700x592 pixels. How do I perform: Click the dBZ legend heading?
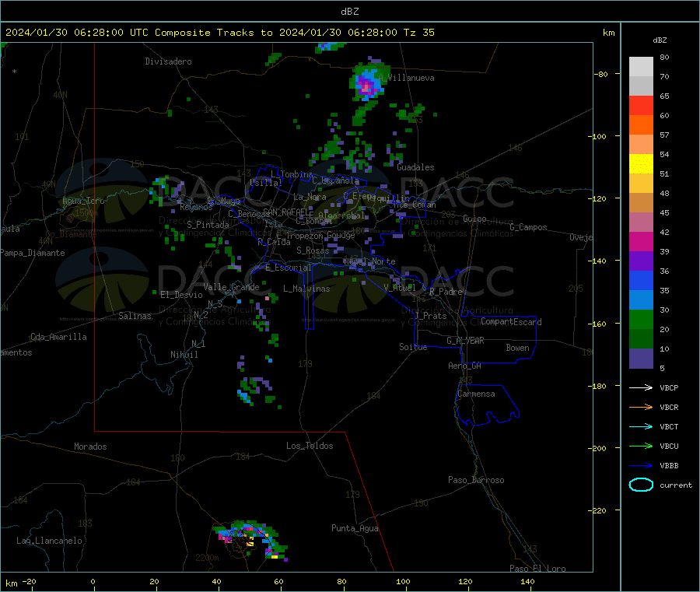pyautogui.click(x=660, y=40)
